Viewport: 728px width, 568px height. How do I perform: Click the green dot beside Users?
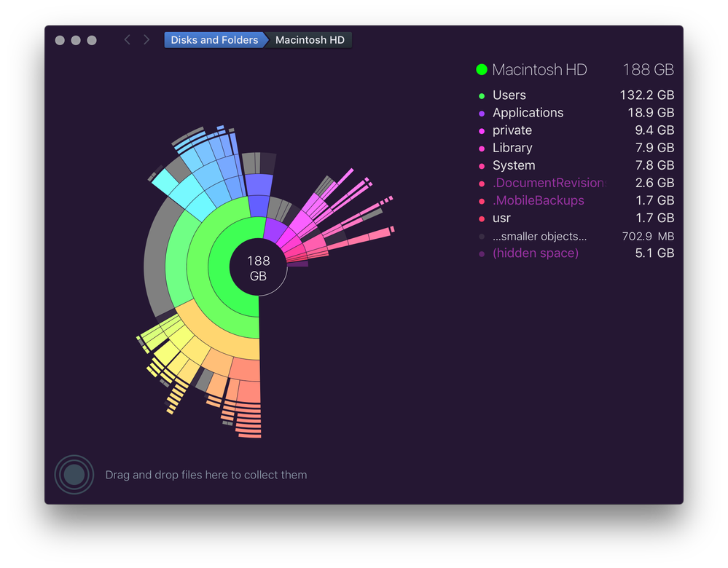coord(482,96)
